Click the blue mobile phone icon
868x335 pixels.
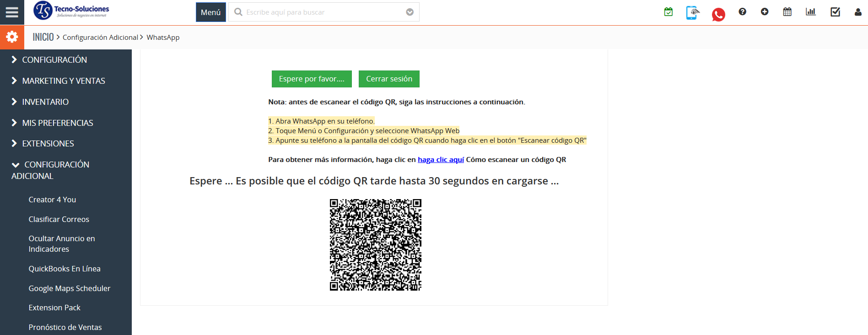[x=692, y=13]
